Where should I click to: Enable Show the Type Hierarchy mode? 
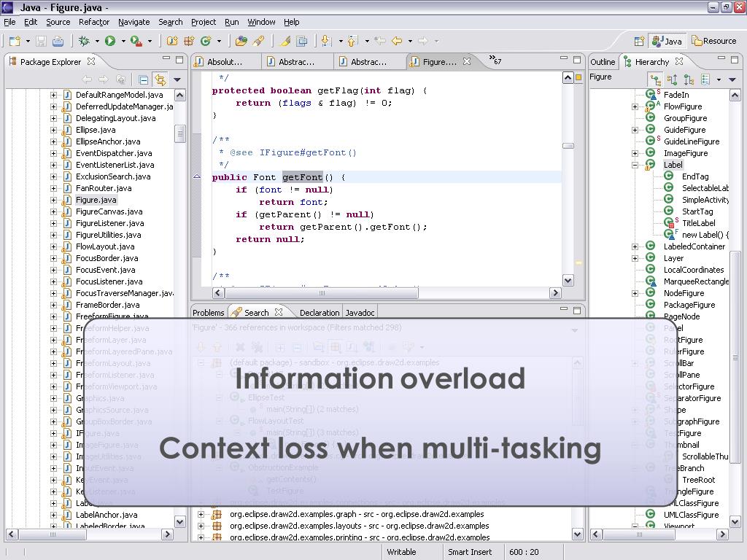(656, 79)
